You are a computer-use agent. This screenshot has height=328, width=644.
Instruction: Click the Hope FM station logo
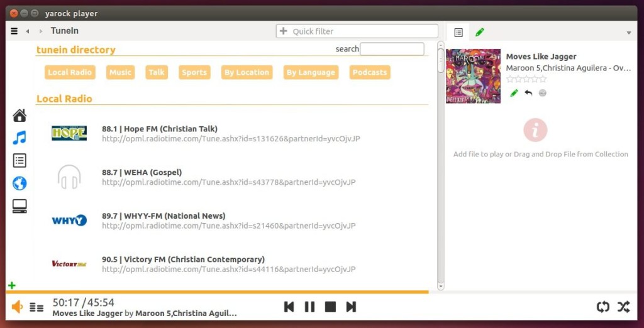pos(69,133)
